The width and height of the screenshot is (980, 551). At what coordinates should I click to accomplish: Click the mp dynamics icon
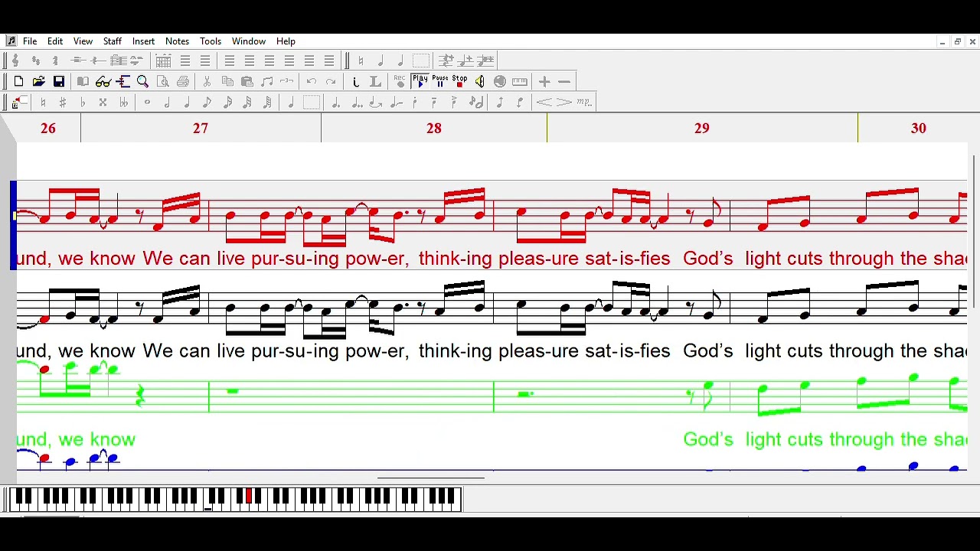point(584,103)
